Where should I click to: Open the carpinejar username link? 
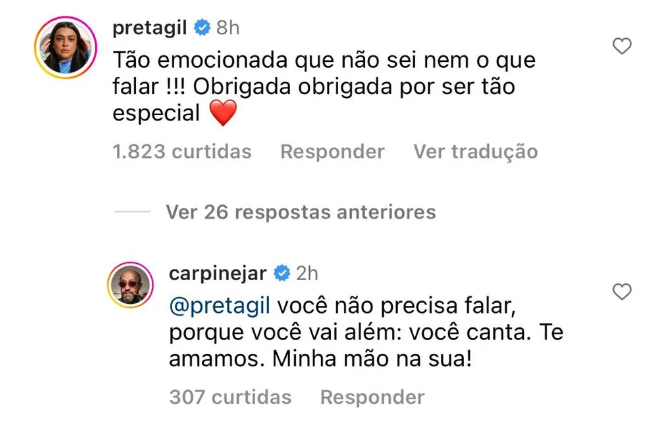218,274
